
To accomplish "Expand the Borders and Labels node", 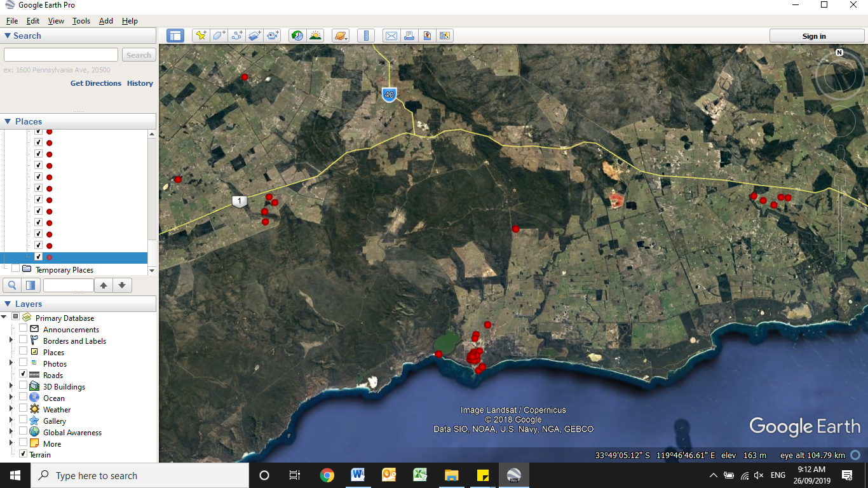I will coord(11,341).
